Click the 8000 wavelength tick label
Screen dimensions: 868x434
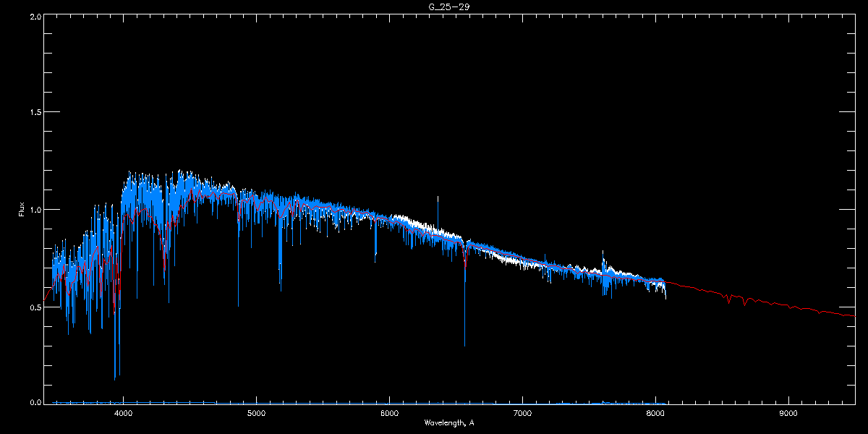point(655,413)
